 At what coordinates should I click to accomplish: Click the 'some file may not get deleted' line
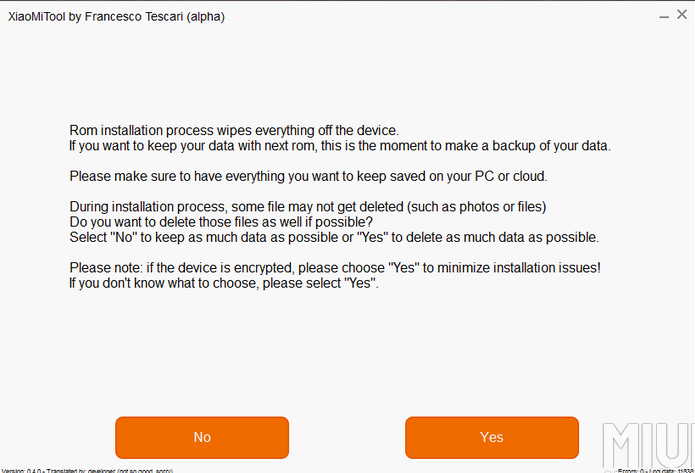[x=307, y=206]
